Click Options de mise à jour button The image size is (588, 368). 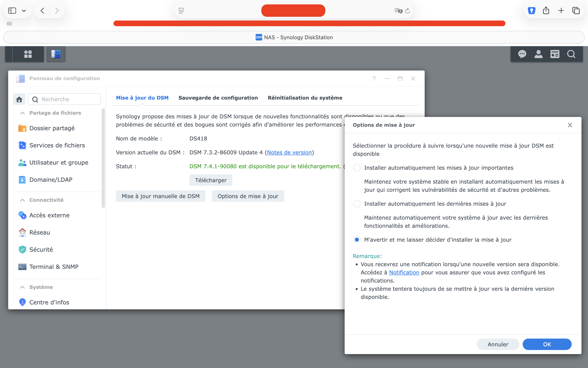[248, 196]
